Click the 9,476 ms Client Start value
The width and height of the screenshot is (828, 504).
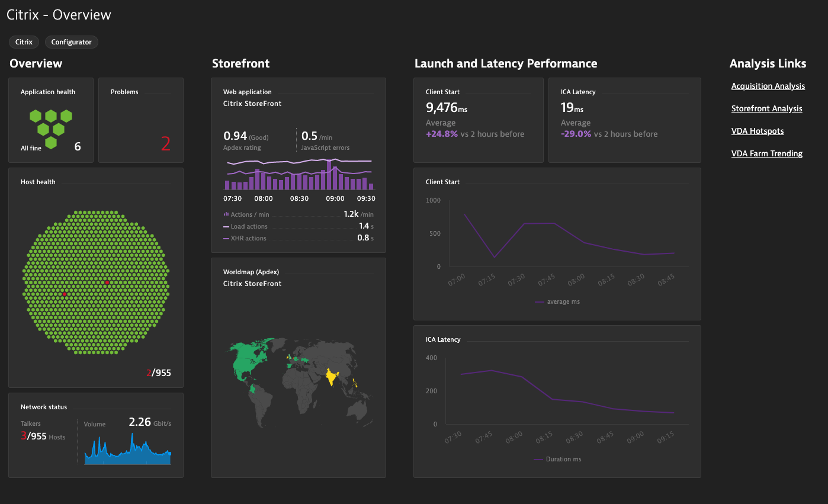(447, 108)
